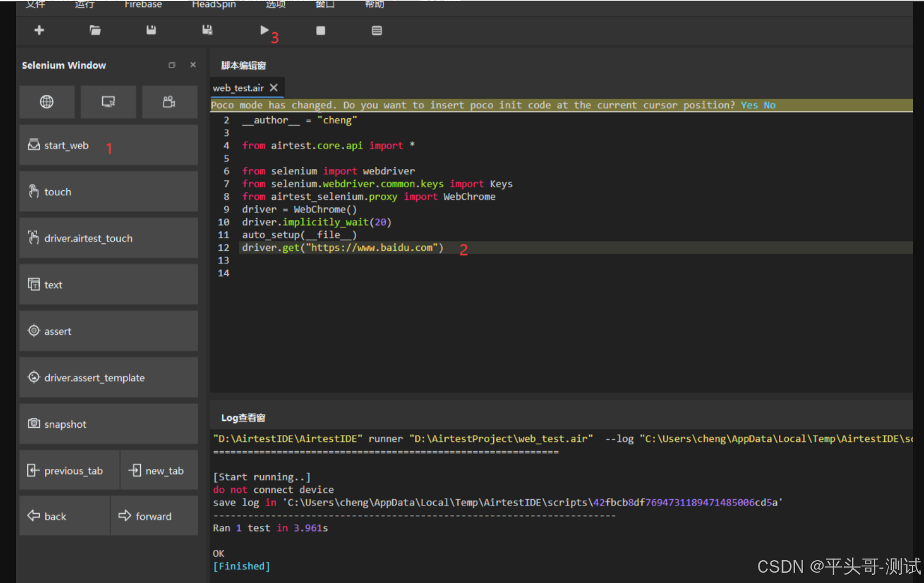This screenshot has height=583, width=924.
Task: Insert a text command
Action: (108, 284)
